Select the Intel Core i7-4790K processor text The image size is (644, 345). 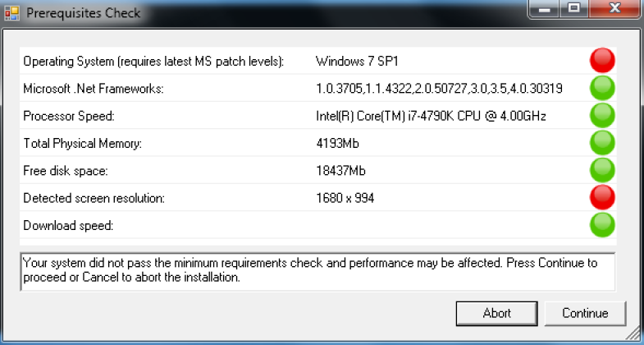click(431, 116)
